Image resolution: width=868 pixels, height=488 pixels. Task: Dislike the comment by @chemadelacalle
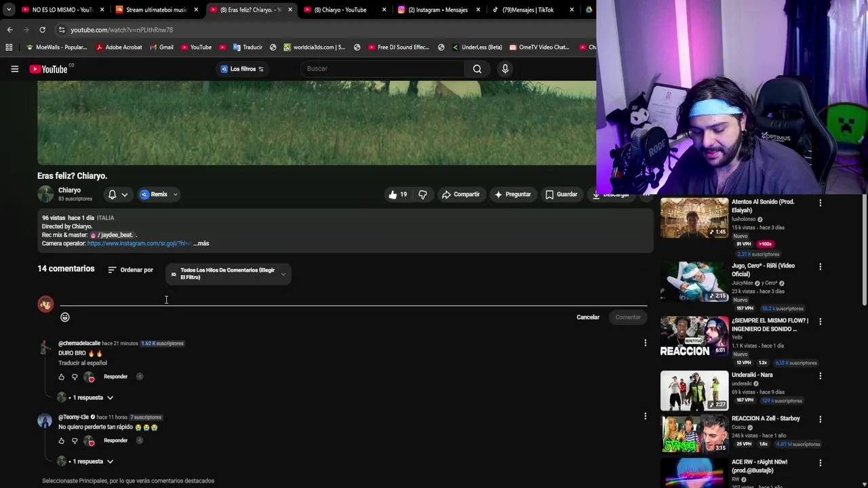tap(75, 377)
